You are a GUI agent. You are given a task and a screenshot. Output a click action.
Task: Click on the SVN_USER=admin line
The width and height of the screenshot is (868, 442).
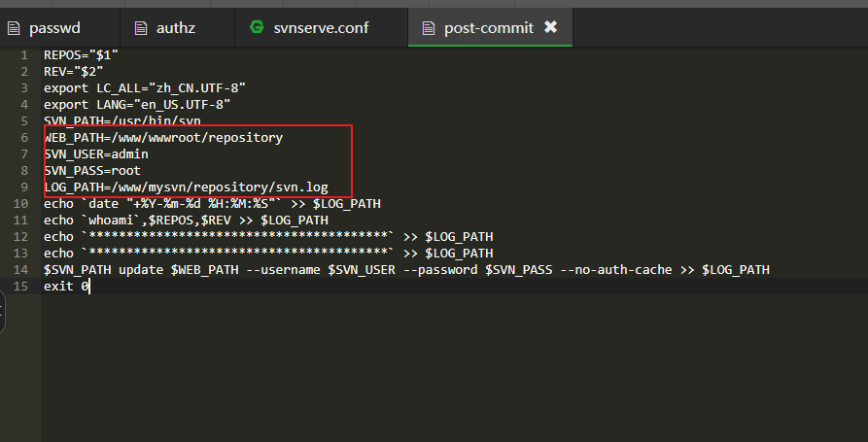[96, 154]
